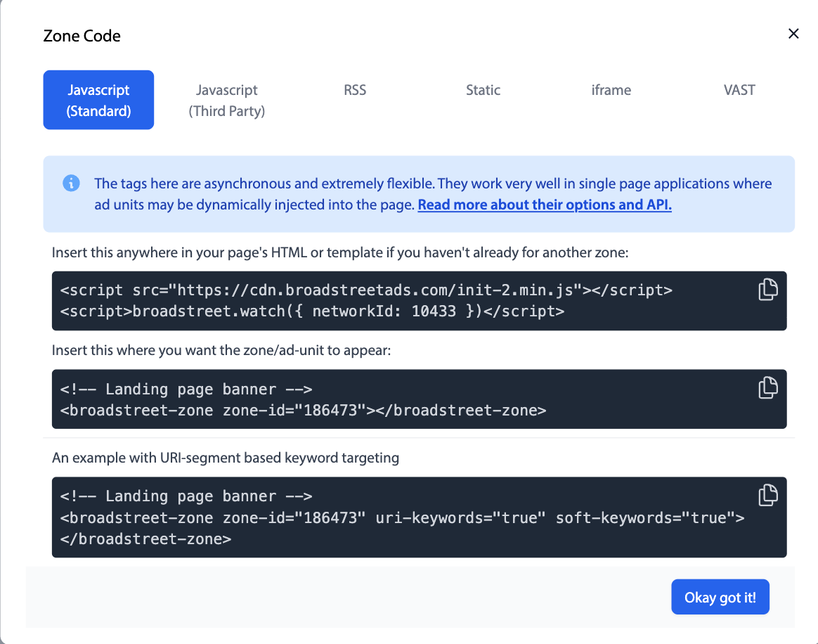Click the uri-keywords="true" soft-keywords code line
Viewport: 818px width, 644px height.
pyautogui.click(x=402, y=517)
